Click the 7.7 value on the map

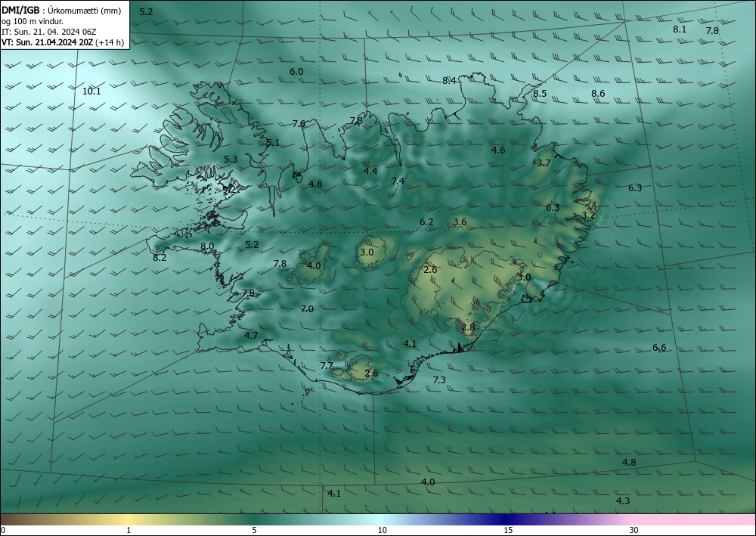click(327, 365)
